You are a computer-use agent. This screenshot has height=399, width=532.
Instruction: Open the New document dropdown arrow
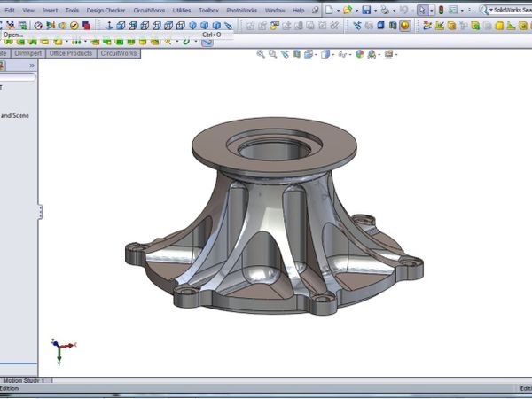point(338,11)
